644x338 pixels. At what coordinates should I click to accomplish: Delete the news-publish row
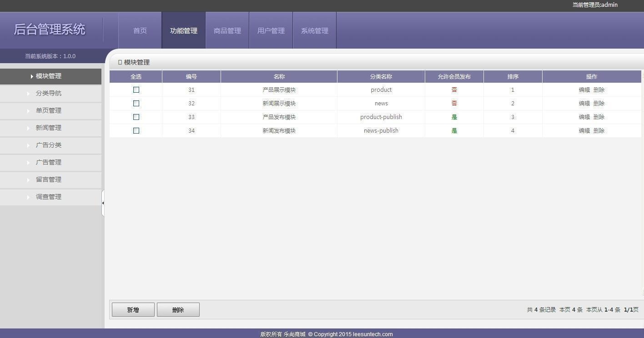tap(599, 131)
